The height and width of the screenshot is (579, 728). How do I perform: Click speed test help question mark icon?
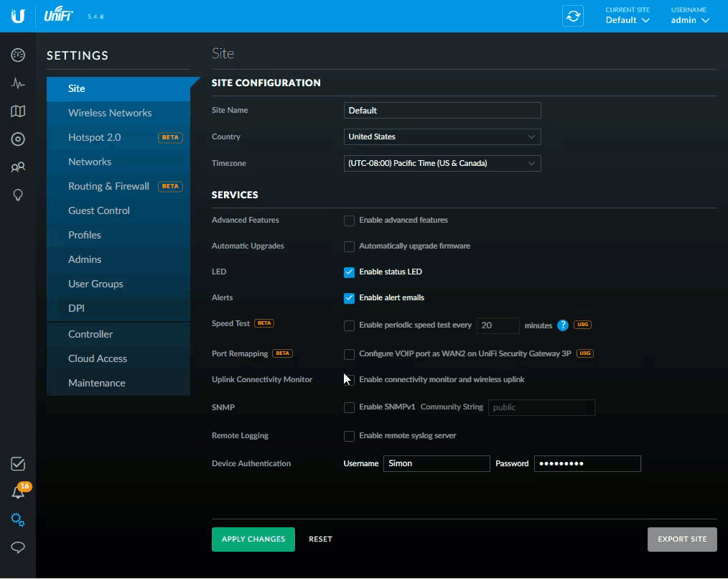[563, 325]
